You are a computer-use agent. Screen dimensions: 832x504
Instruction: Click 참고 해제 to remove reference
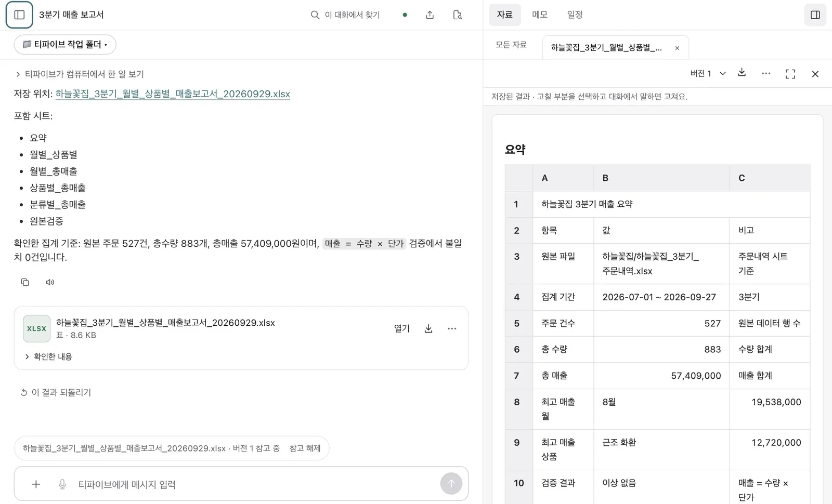pos(305,448)
